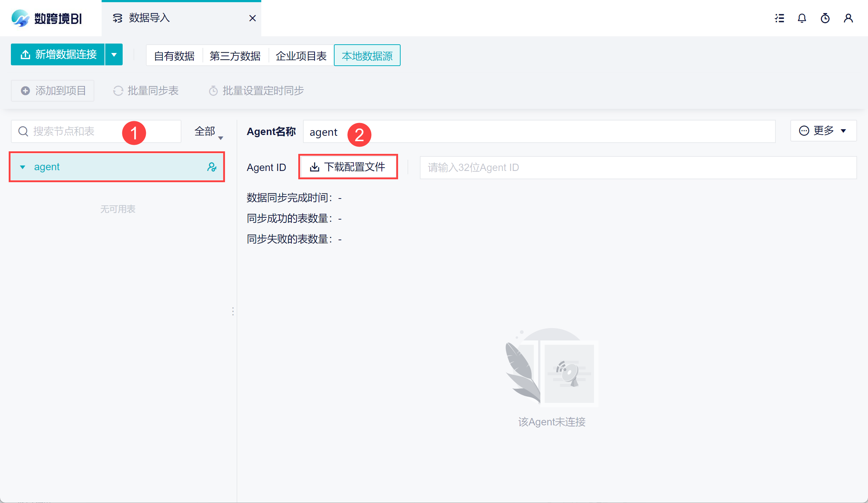This screenshot has height=503, width=868.
Task: Open the 新增数据连接 dropdown arrow
Action: 114,55
